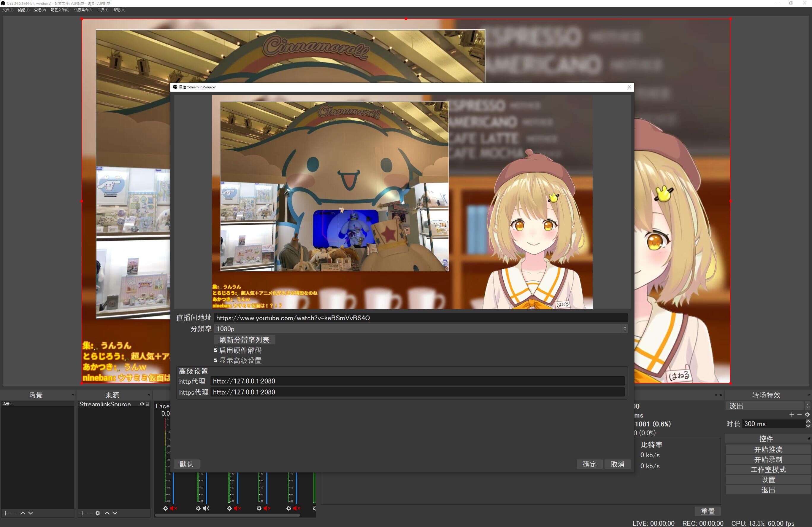Click the 刷新分辨率列表 button
812x527 pixels.
(x=244, y=340)
